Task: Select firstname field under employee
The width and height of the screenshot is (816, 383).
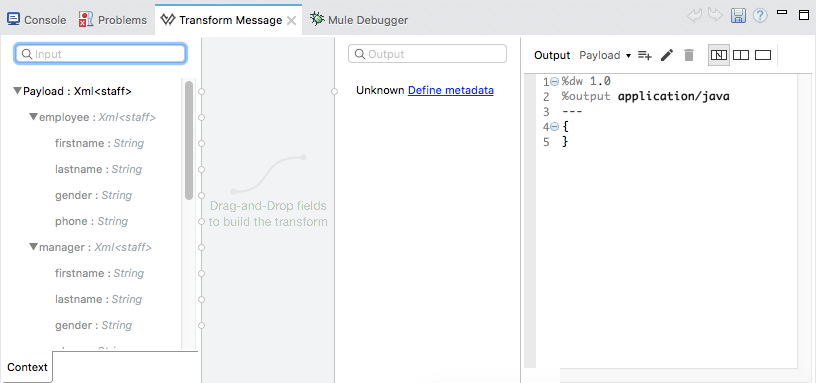Action: tap(99, 143)
